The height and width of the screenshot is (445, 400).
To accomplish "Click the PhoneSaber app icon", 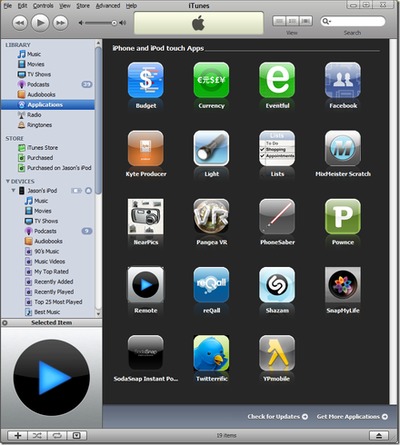I will (277, 217).
